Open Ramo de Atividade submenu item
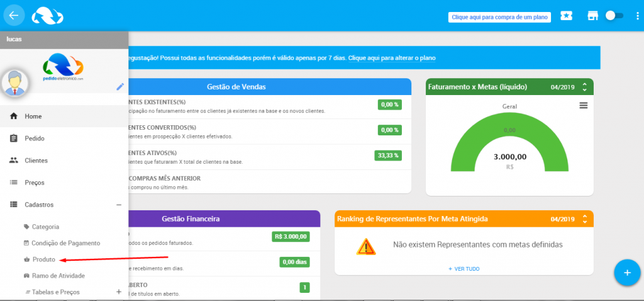The image size is (644, 301). [58, 276]
